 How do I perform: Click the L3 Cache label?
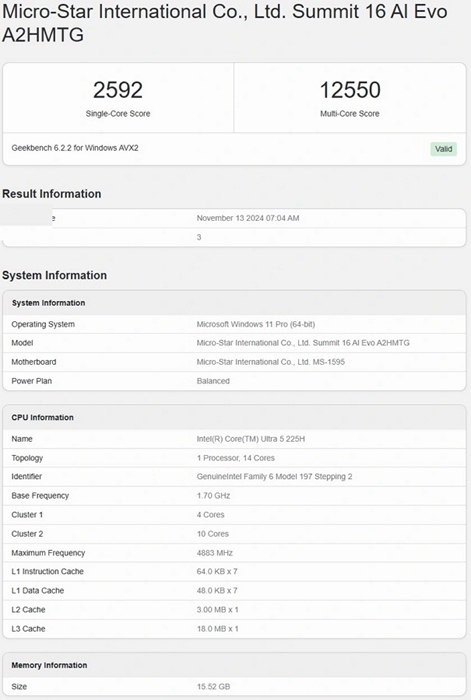click(29, 629)
